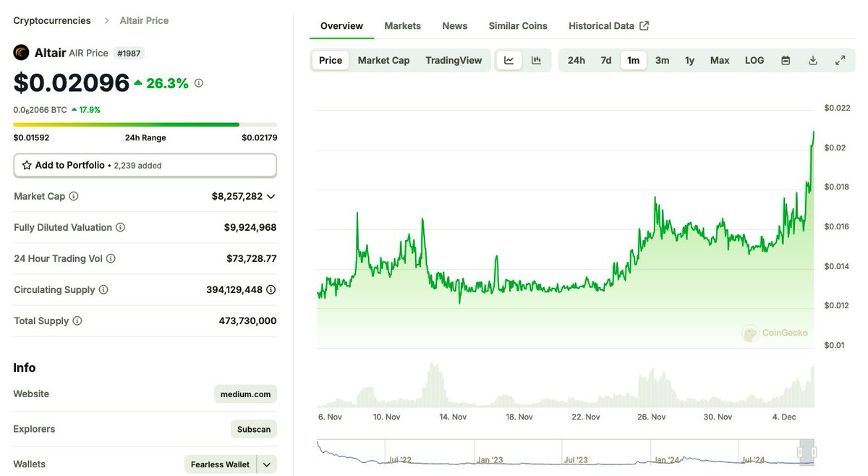Set chart range to 7d
Image resolution: width=868 pixels, height=476 pixels.
click(x=606, y=61)
